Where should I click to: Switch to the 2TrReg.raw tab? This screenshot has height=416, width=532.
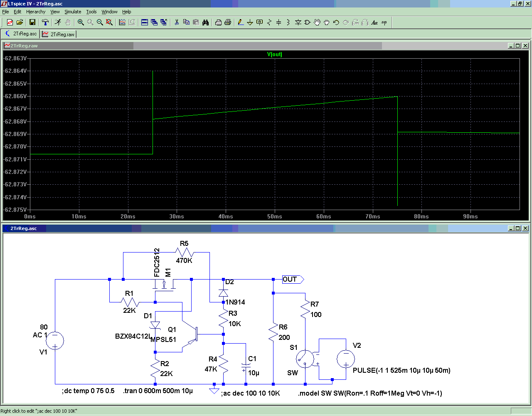coord(58,34)
